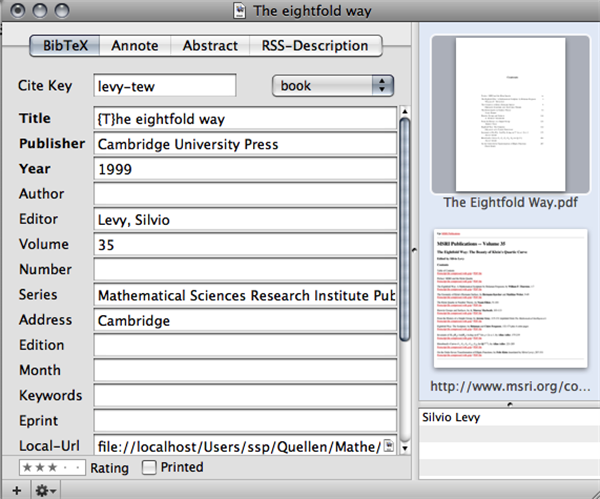Click the plus add button
Viewport: 600px width, 499px height.
(16, 490)
